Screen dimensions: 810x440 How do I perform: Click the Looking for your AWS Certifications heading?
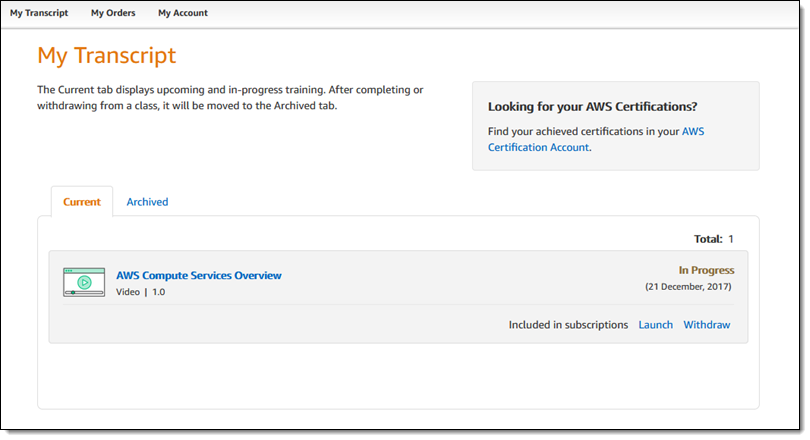[x=592, y=107]
